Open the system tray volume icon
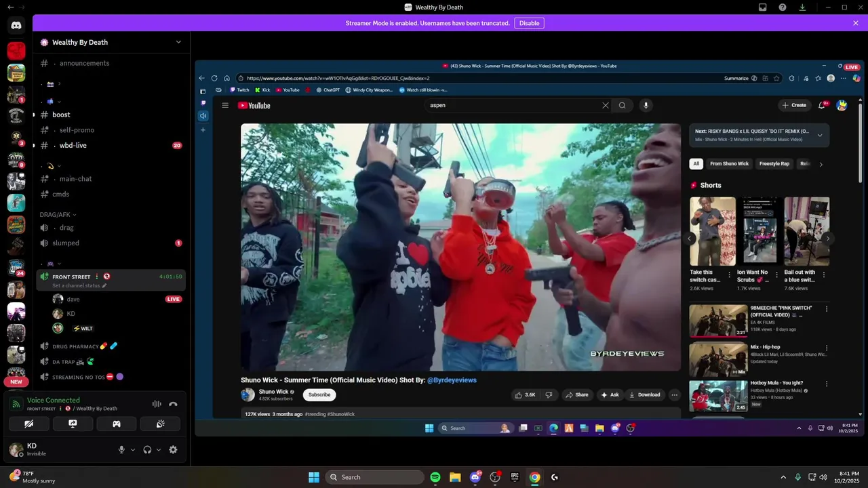The image size is (868, 488). point(823,477)
